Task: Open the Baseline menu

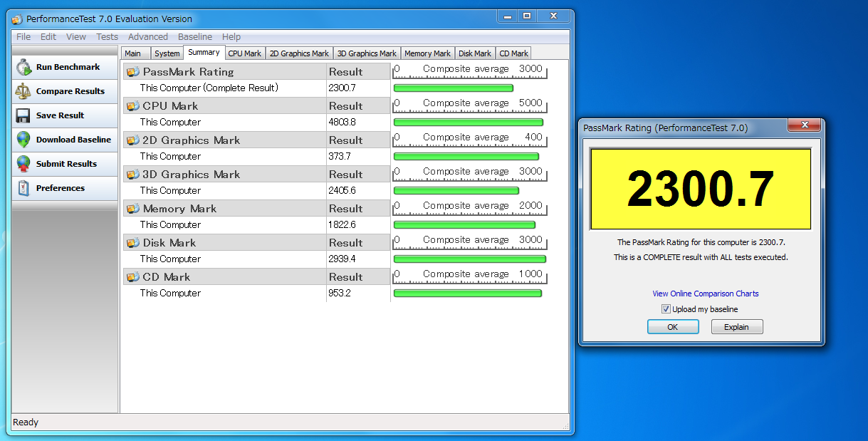Action: pos(195,37)
